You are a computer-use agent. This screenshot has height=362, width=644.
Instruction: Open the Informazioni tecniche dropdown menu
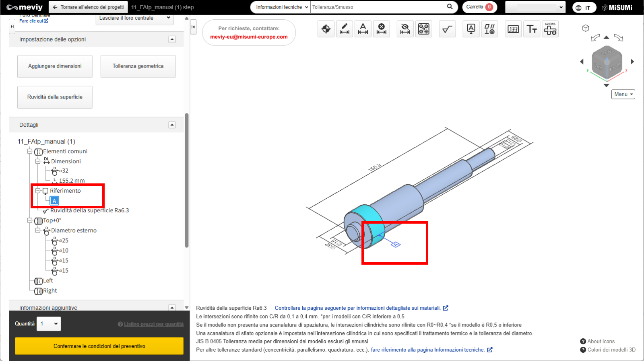281,7
